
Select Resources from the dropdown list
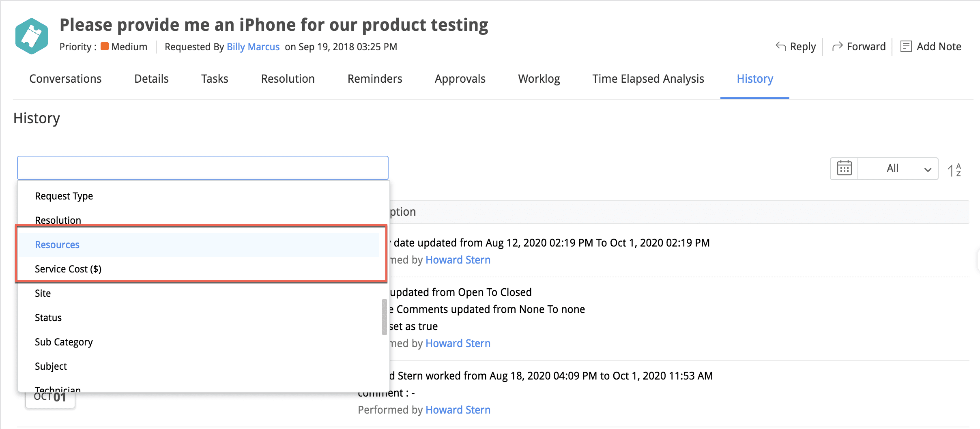57,245
